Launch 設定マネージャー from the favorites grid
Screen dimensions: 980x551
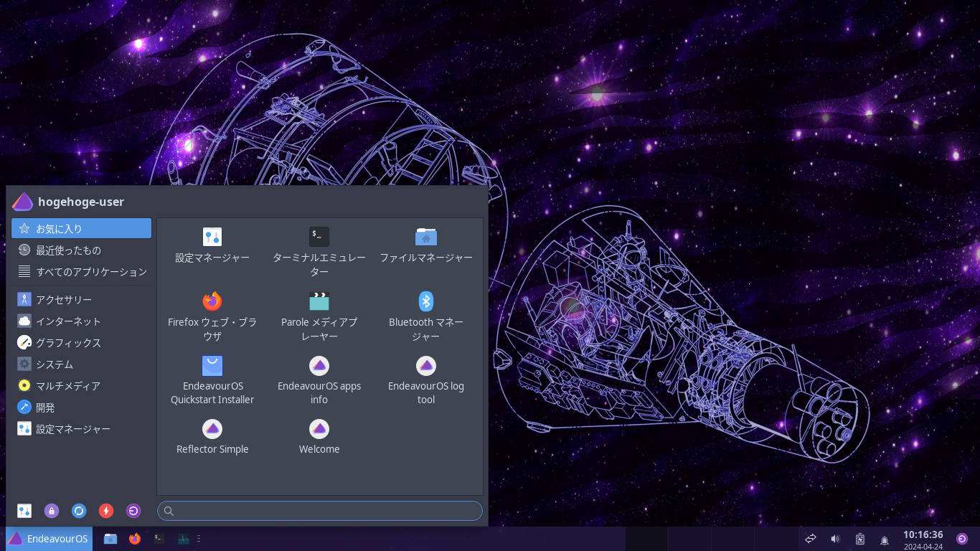212,245
